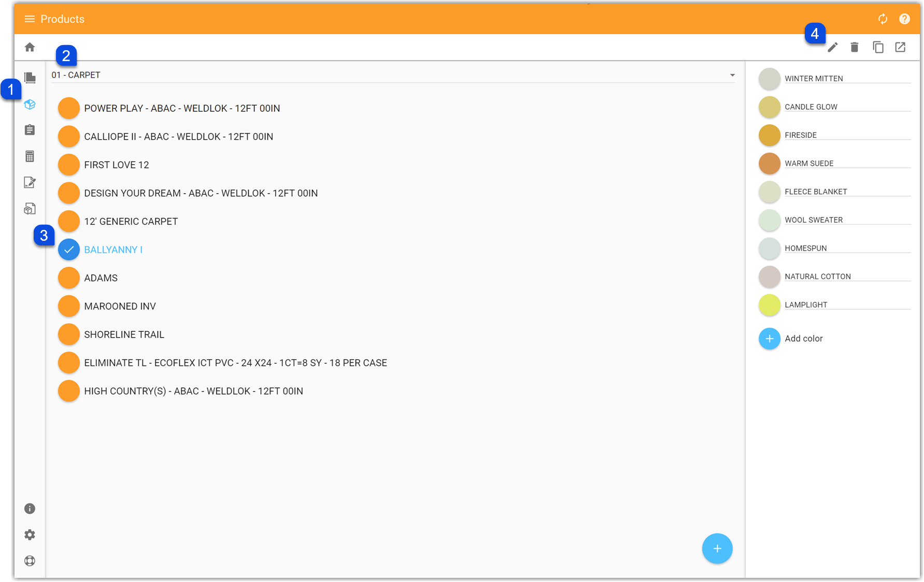Click the floating add product plus button

point(717,548)
